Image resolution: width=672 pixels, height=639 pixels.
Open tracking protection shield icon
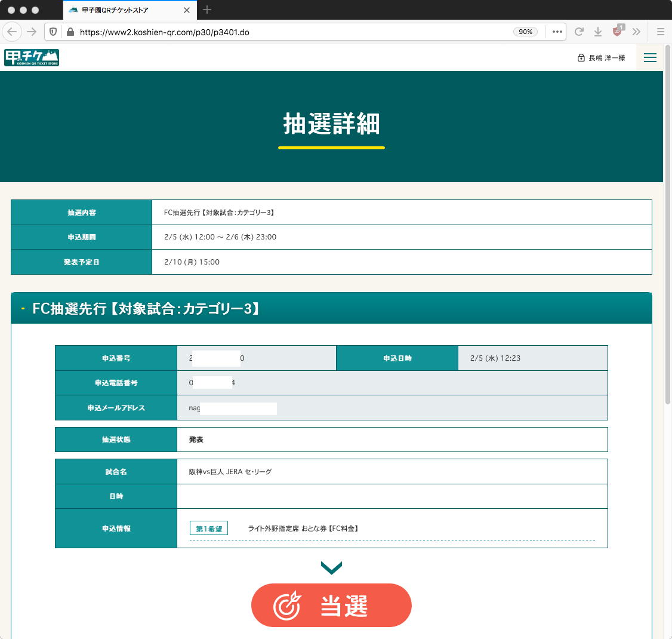[x=53, y=32]
